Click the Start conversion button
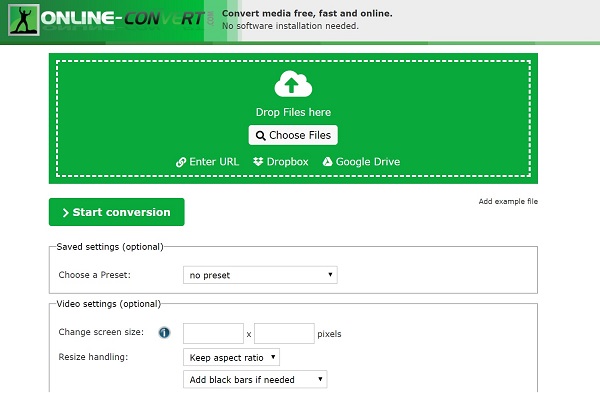 (117, 212)
